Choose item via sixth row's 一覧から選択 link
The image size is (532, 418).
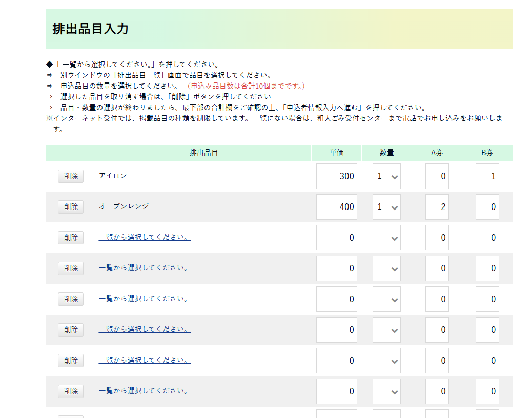click(145, 329)
